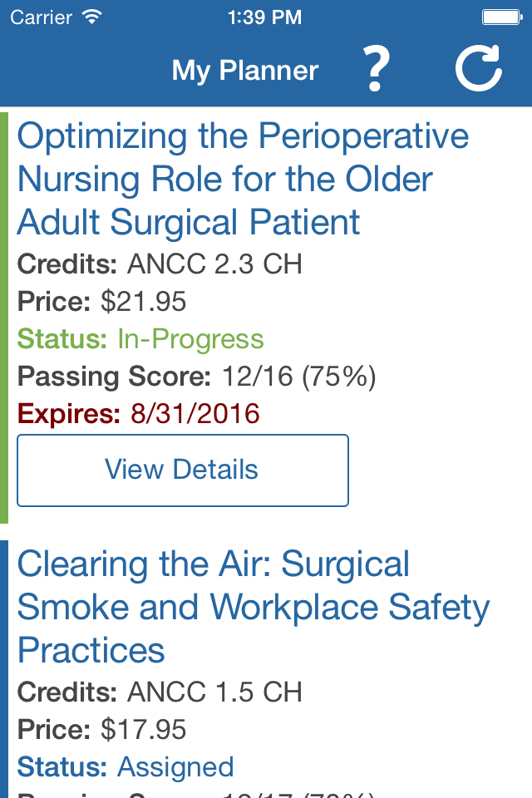The width and height of the screenshot is (532, 798).
Task: Tap the Status In-Progress text
Action: pos(140,339)
